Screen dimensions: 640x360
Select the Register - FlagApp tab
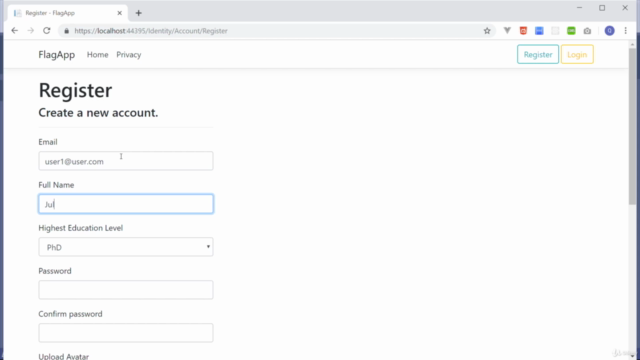point(68,13)
